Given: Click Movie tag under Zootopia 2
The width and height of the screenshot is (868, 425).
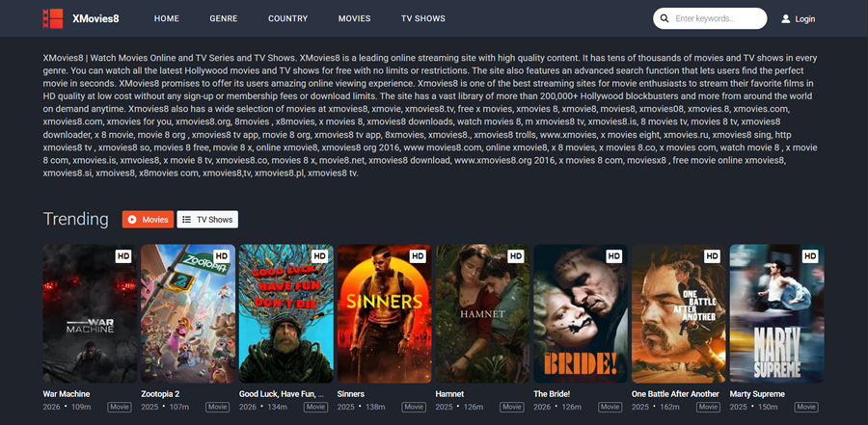Looking at the screenshot, I should click(218, 408).
